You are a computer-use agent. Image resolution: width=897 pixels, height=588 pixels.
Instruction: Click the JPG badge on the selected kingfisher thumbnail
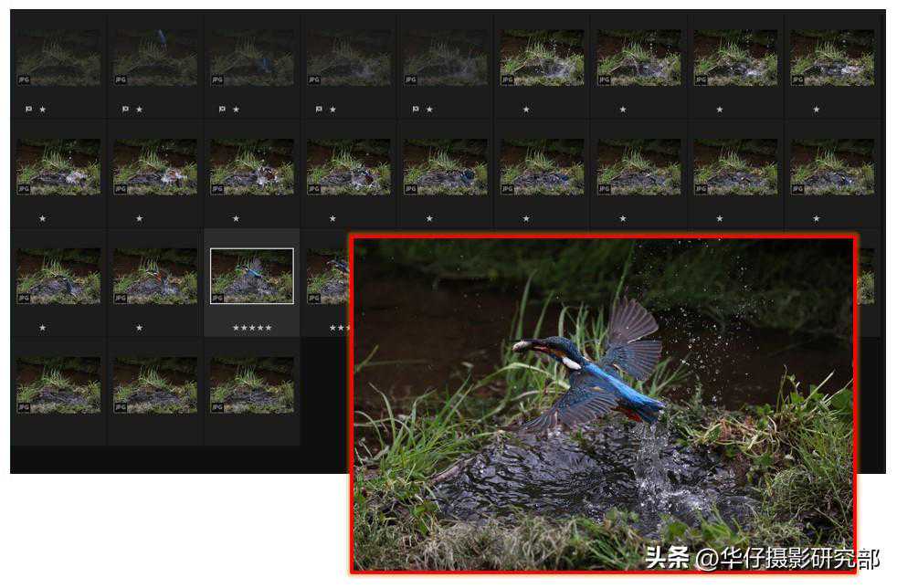tap(217, 298)
